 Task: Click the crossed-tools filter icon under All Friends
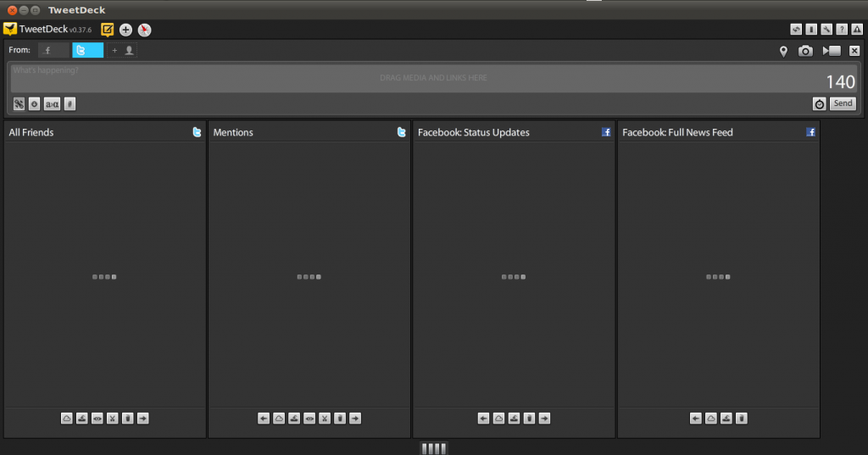tap(113, 419)
